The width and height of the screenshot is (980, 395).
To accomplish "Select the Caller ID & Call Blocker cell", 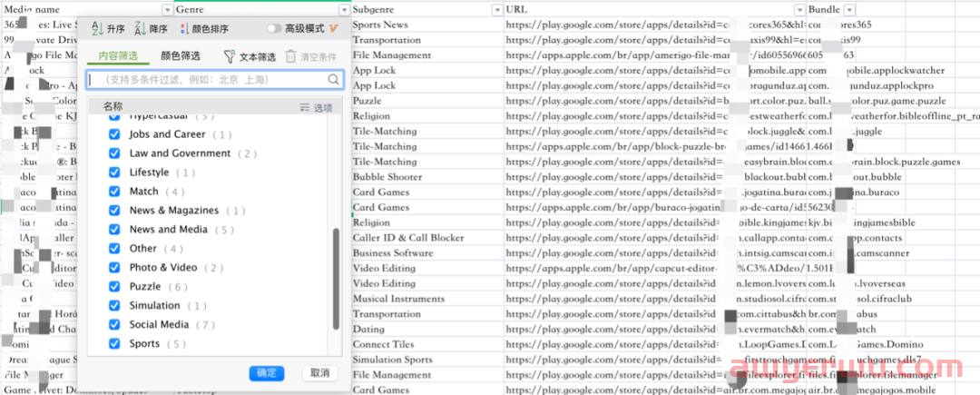I will pos(427,238).
